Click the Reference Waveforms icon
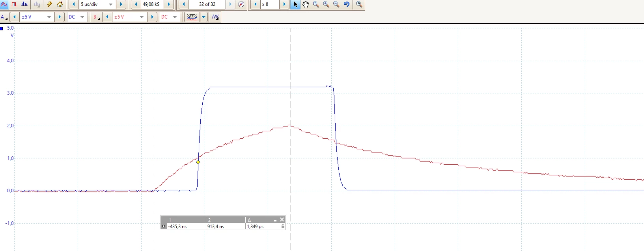Screen dimensions: 644x251 [215, 17]
